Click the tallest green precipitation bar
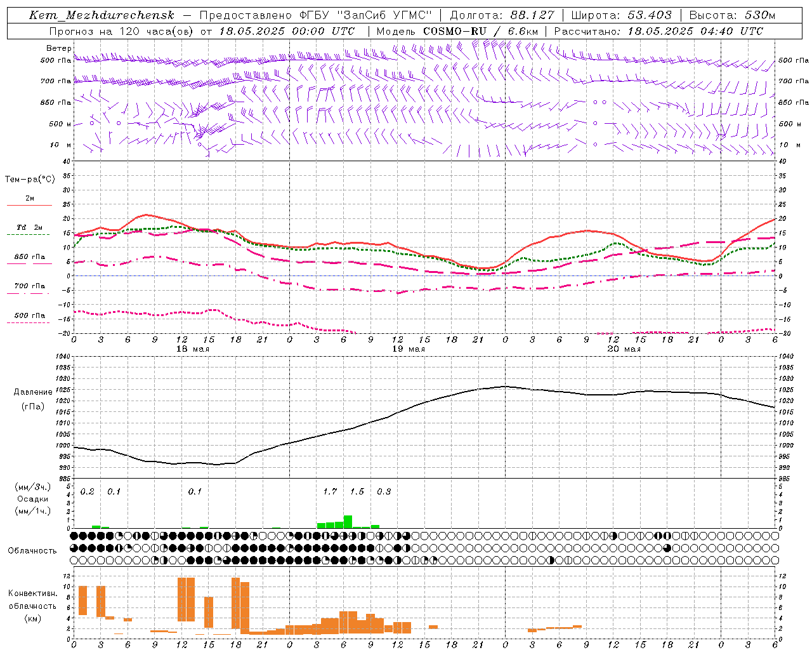The width and height of the screenshot is (812, 650). [348, 522]
